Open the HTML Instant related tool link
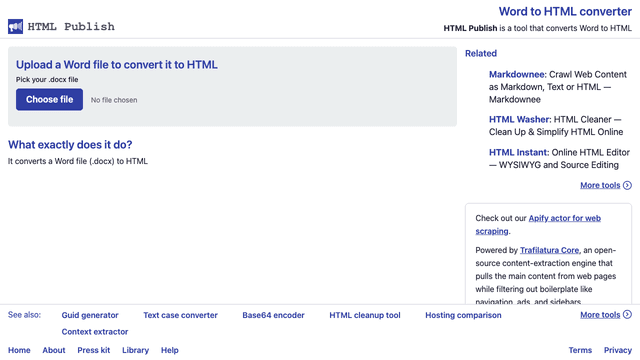 tap(519, 152)
